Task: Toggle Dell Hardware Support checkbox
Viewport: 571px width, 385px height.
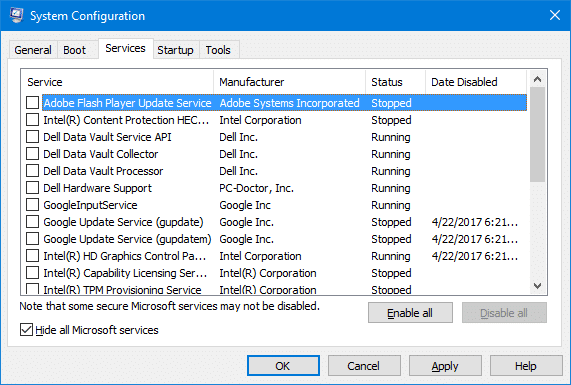Action: pos(32,188)
